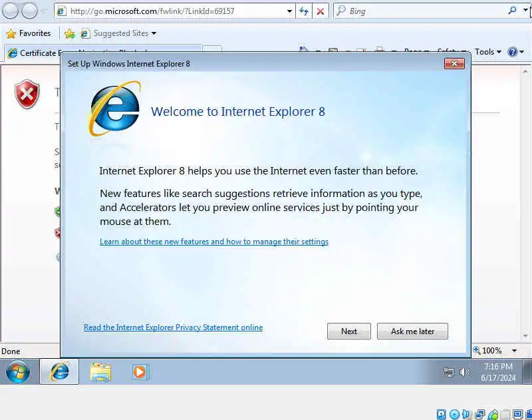Click the VirtualBox optical disk status icon
The width and height of the screenshot is (532, 420).
[x=454, y=415]
